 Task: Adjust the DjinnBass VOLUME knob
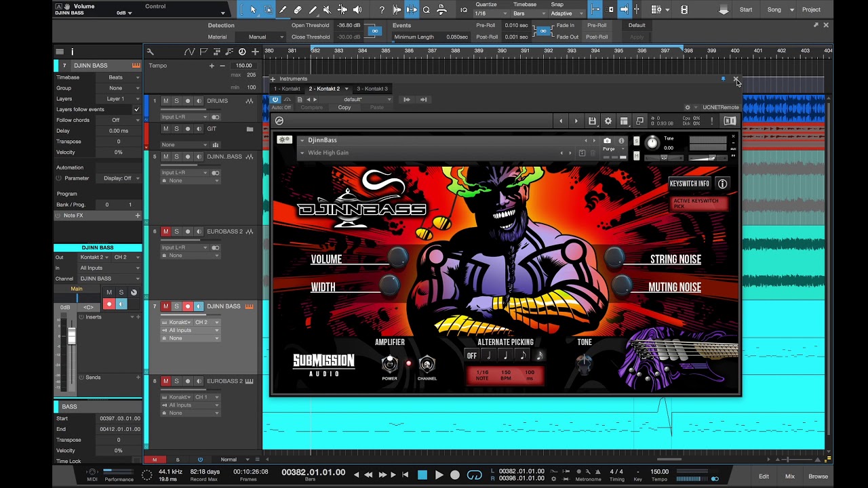397,258
